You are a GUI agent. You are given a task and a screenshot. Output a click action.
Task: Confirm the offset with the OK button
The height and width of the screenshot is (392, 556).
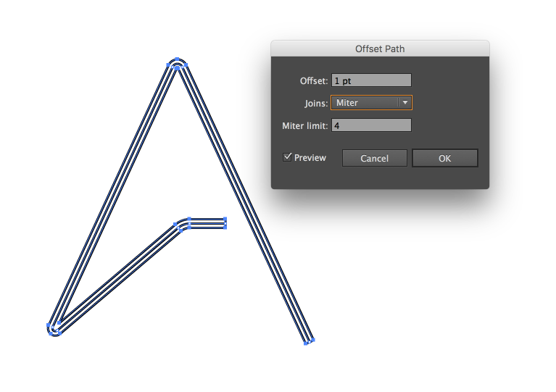tap(444, 158)
